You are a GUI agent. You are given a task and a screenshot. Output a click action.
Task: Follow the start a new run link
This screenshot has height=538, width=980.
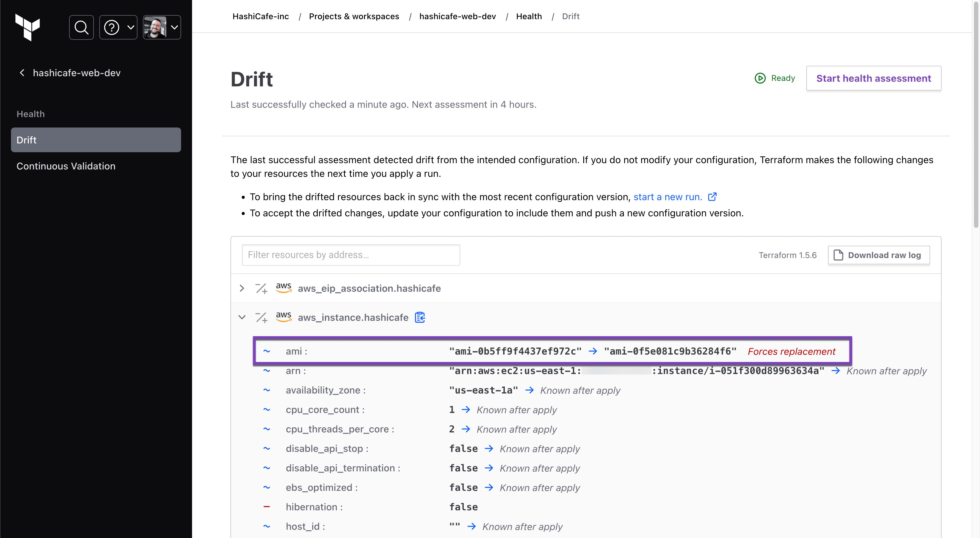[x=667, y=197]
